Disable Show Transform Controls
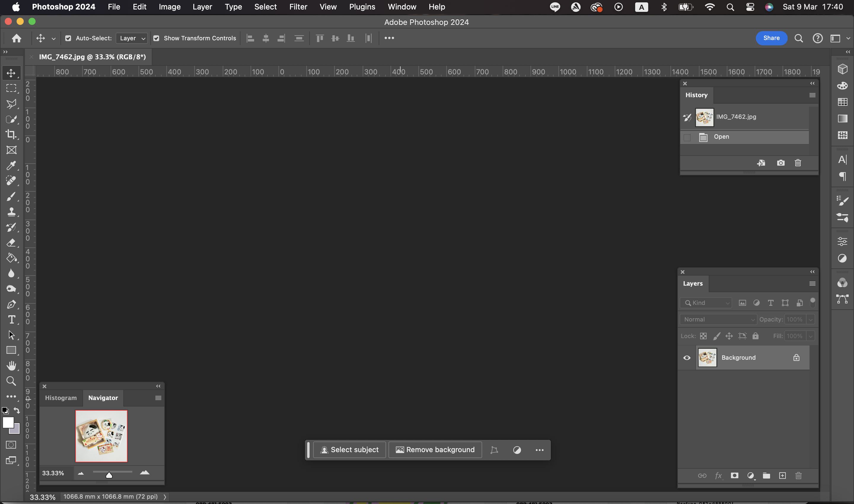The image size is (854, 504). [156, 38]
